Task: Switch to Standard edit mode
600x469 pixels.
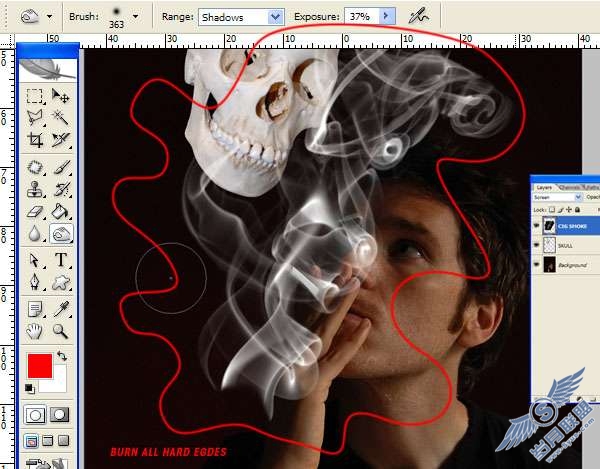Action: coord(35,415)
